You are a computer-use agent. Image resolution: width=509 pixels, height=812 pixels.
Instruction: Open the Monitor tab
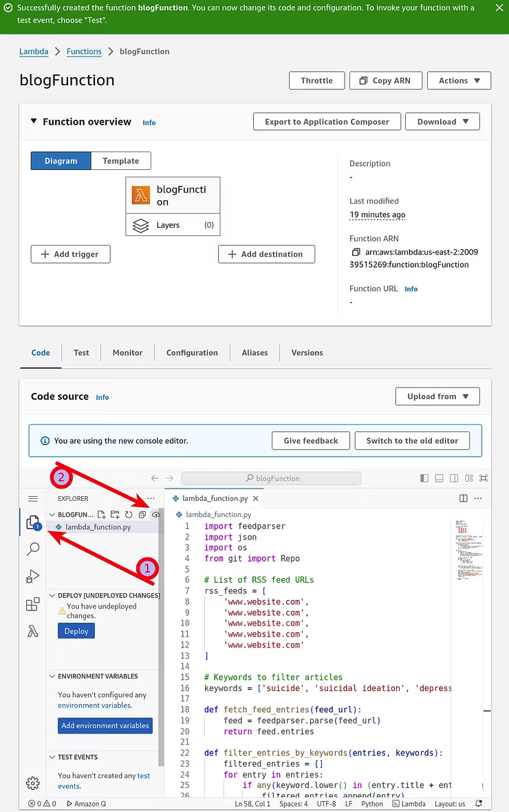(x=127, y=352)
